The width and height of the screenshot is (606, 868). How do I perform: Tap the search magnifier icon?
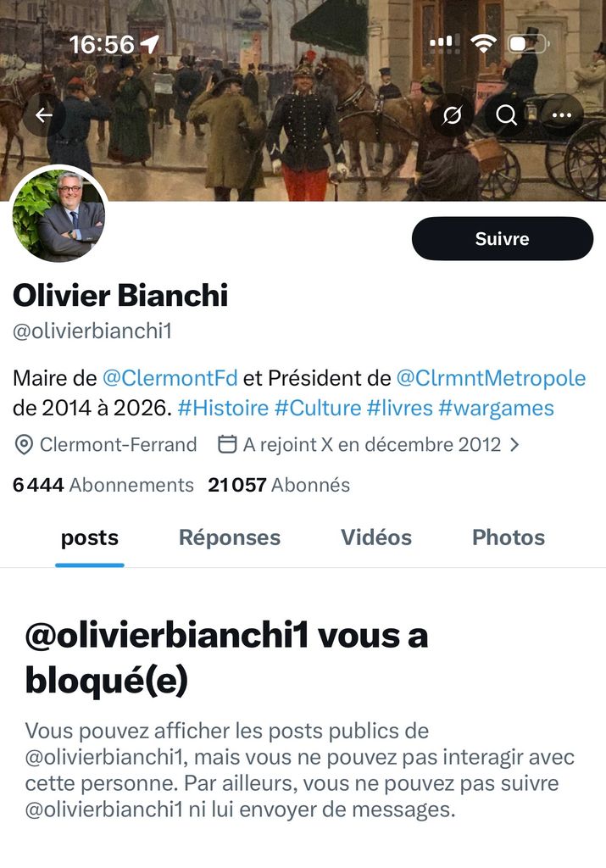[x=506, y=115]
